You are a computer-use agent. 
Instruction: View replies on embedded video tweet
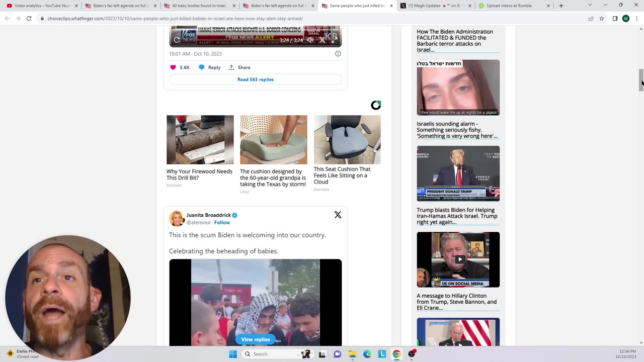coord(256,339)
